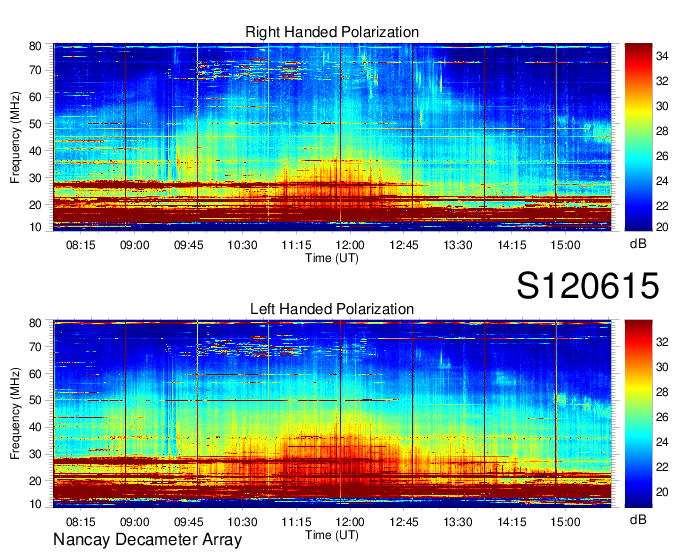Click the "20" frequency tick on the left-handed plot
The image size is (680, 552).
coord(35,481)
